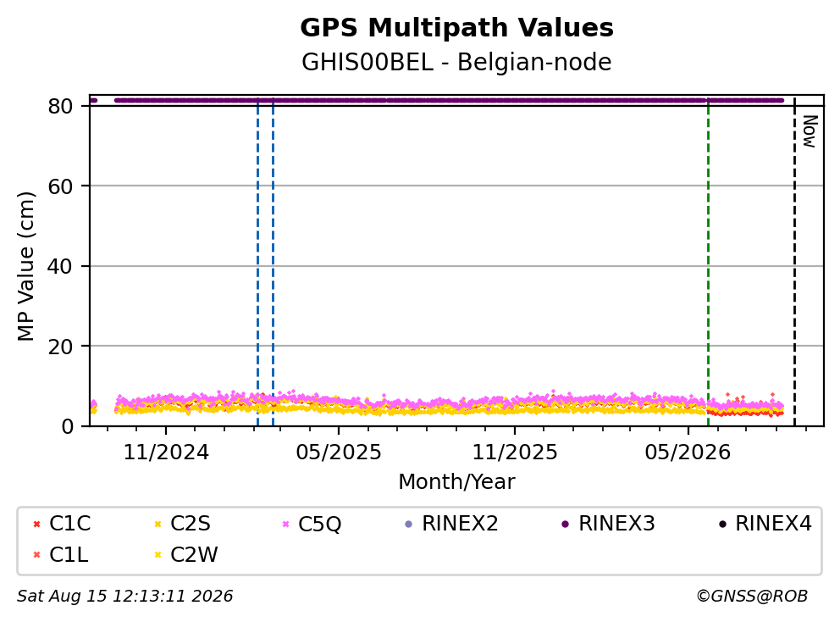Click the C2W legend marker
The image size is (840, 622).
tap(157, 555)
